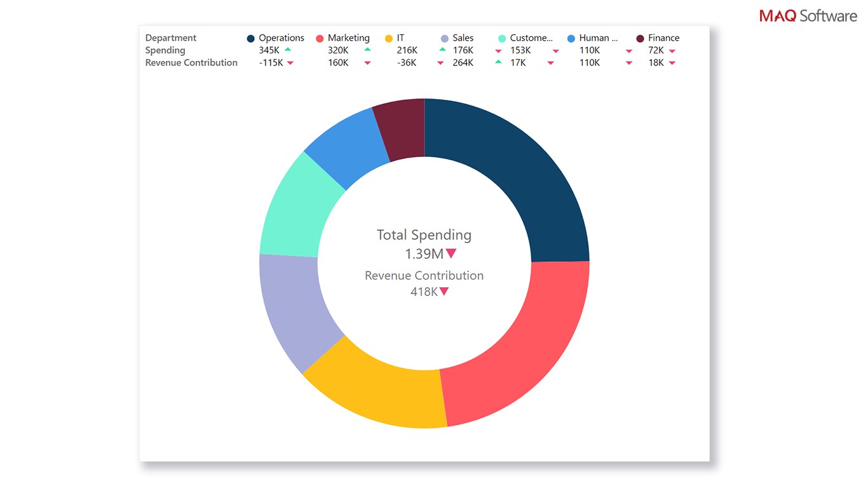Screen dimensions: 868x488
Task: Click the red down arrow for Customer spending
Action: click(x=555, y=51)
